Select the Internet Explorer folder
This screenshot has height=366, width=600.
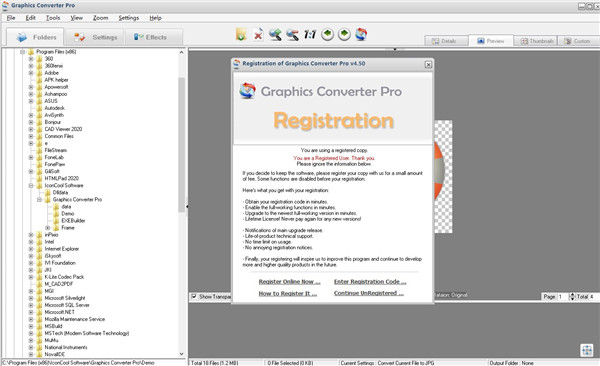point(62,249)
